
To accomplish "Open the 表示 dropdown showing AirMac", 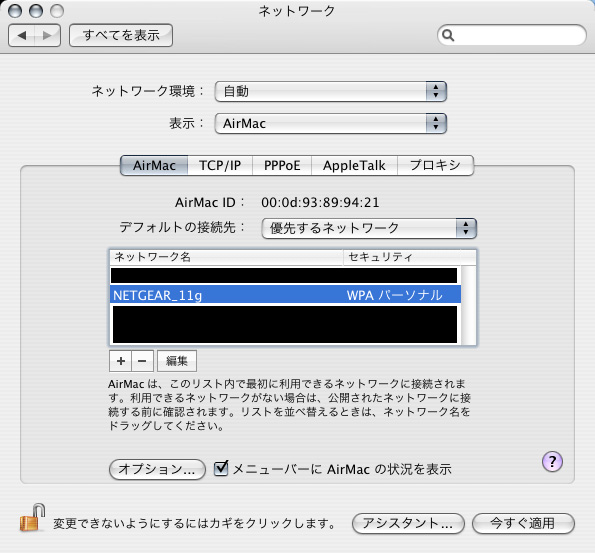I will pos(331,123).
